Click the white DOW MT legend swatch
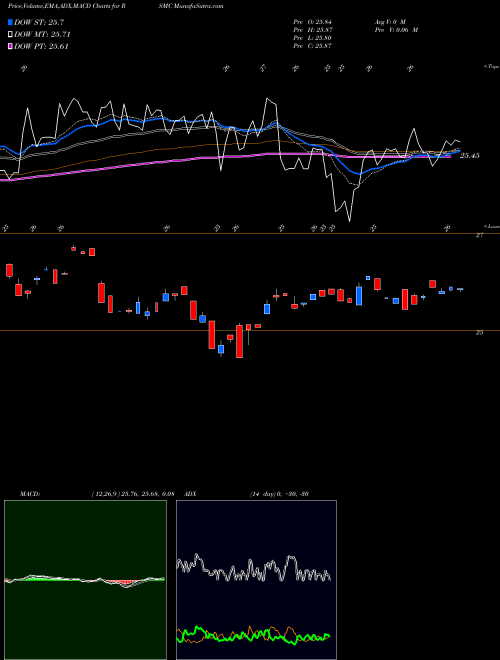 11,35
